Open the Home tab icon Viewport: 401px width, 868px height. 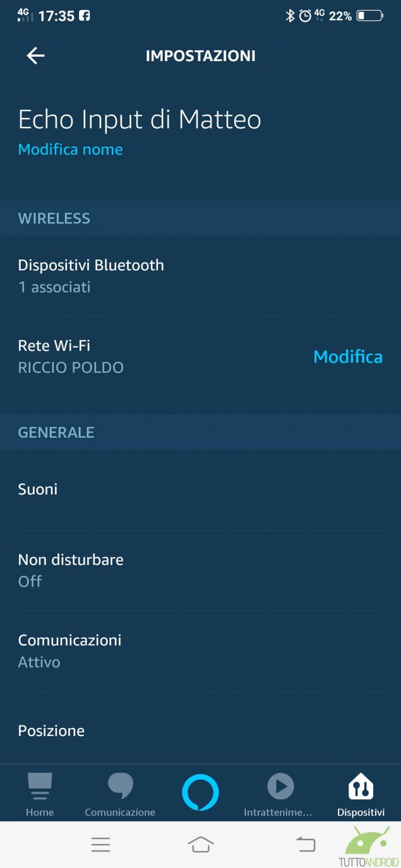click(40, 787)
